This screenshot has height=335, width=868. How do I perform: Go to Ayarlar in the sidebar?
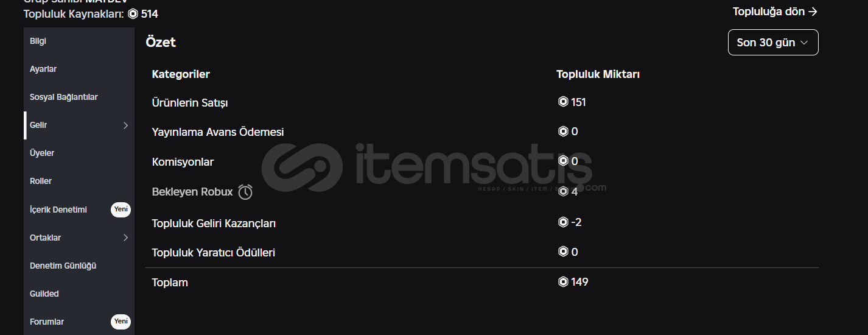coord(43,69)
